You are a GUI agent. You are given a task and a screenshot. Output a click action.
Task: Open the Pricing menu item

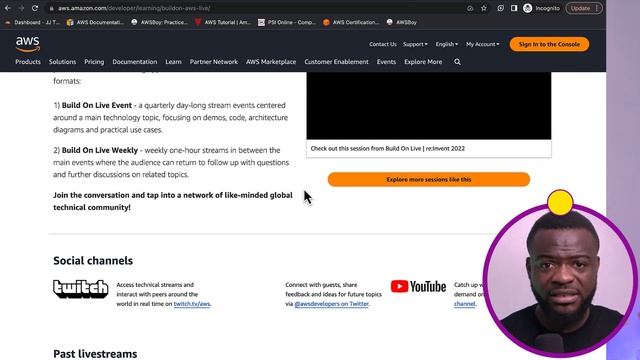94,62
